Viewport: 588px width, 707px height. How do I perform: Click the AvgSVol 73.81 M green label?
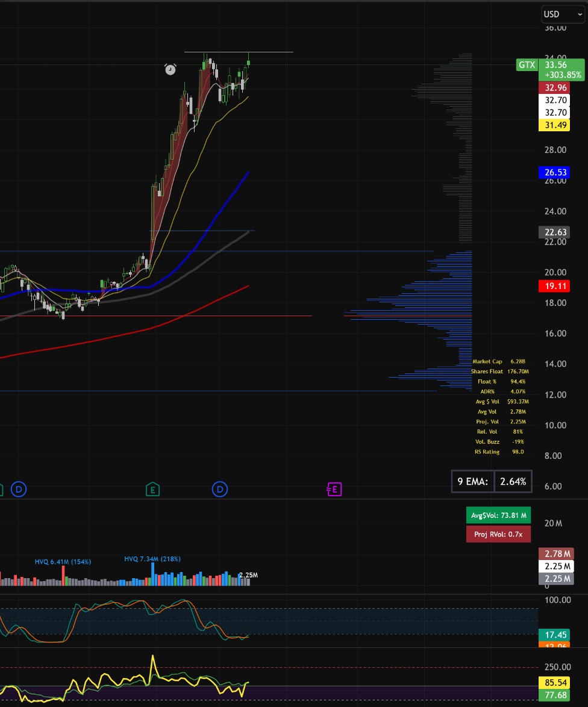coord(498,515)
